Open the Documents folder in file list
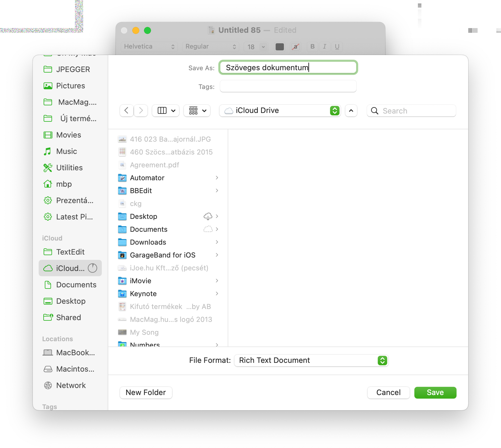Viewport: 501px width, 448px height. click(x=168, y=229)
